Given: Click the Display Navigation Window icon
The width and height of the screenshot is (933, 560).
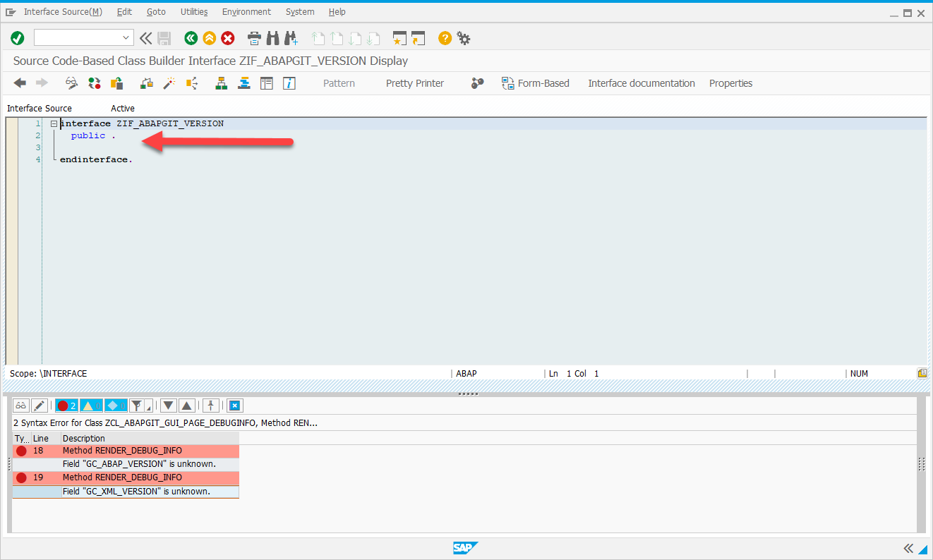Looking at the screenshot, I should [x=244, y=83].
